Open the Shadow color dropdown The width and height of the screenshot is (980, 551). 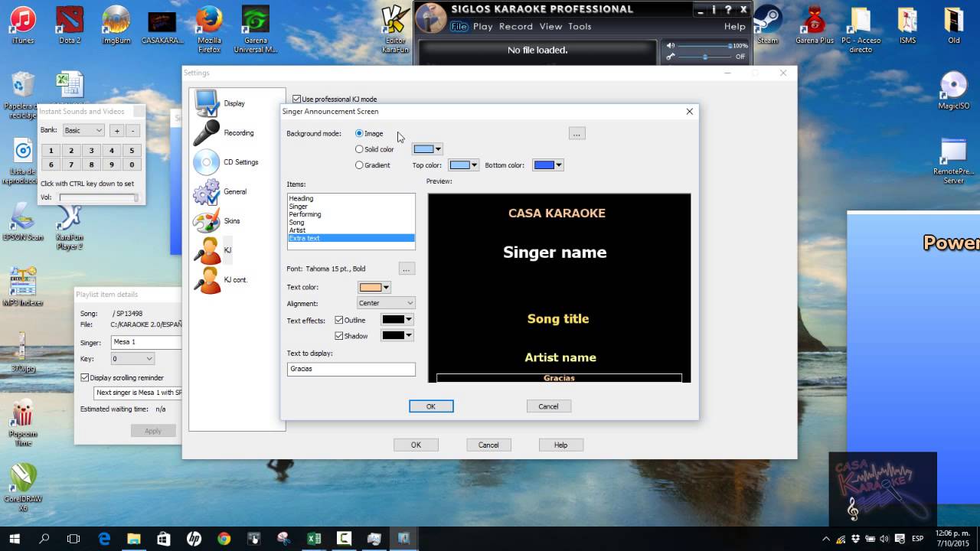pyautogui.click(x=397, y=335)
